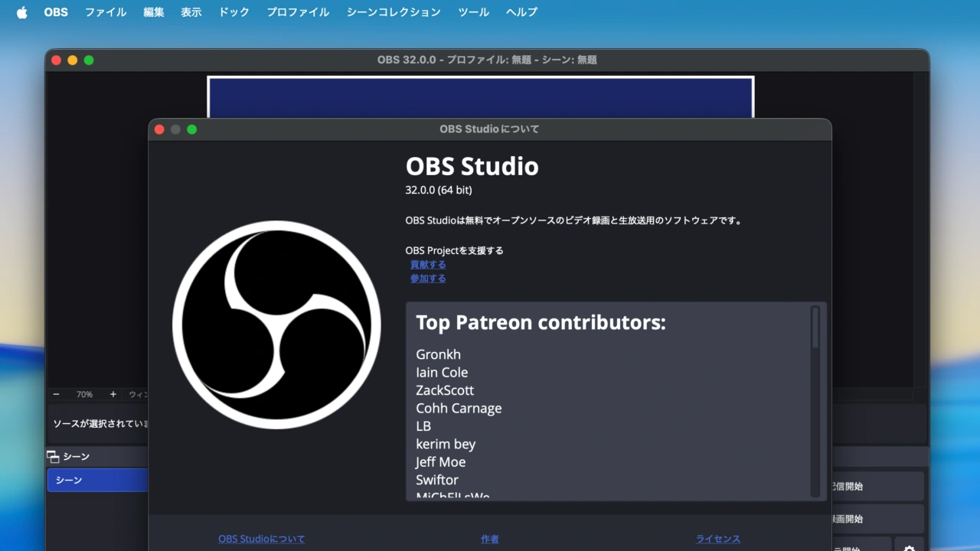The image size is (980, 551).
Task: Open the 作者 page link
Action: 489,539
